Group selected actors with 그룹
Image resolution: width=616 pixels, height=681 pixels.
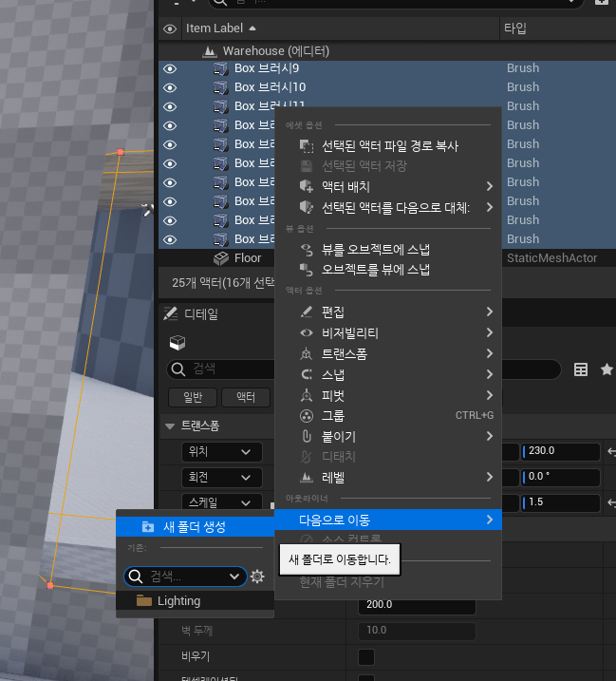tap(388, 416)
